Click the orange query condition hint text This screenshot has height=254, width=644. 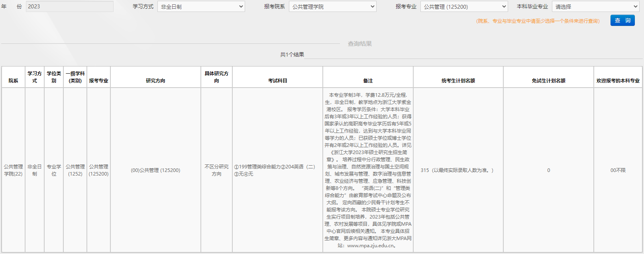click(x=538, y=21)
